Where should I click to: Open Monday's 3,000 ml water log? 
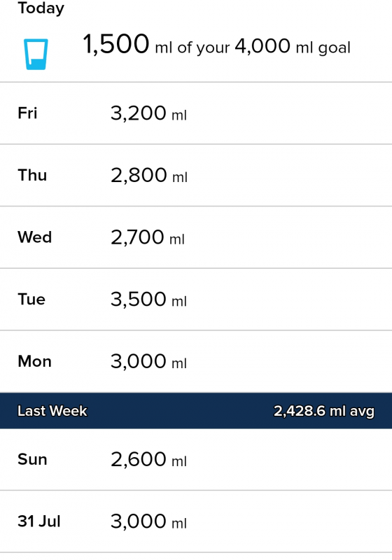pyautogui.click(x=196, y=361)
